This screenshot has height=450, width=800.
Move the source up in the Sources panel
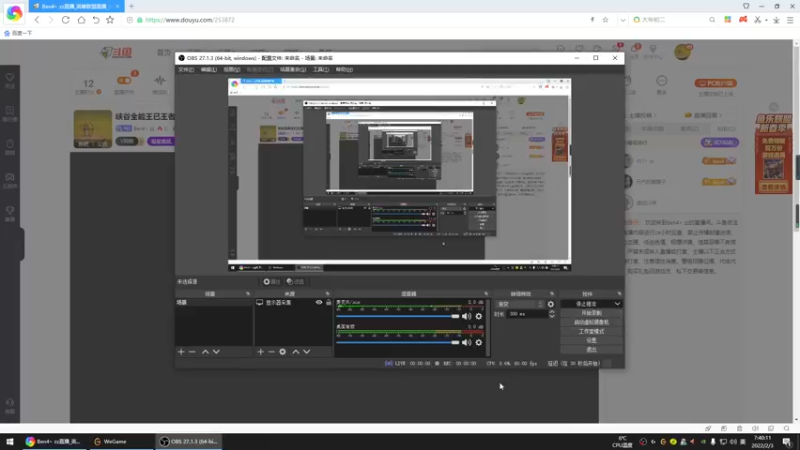(295, 352)
